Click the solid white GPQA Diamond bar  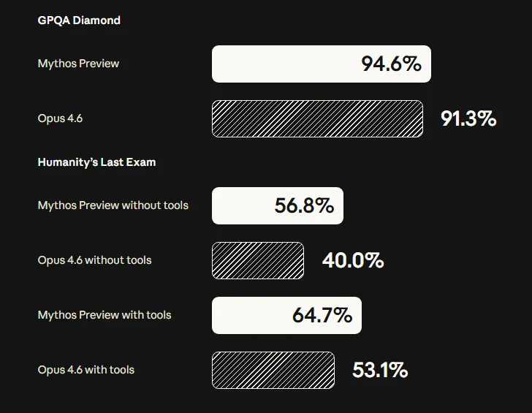(x=285, y=64)
